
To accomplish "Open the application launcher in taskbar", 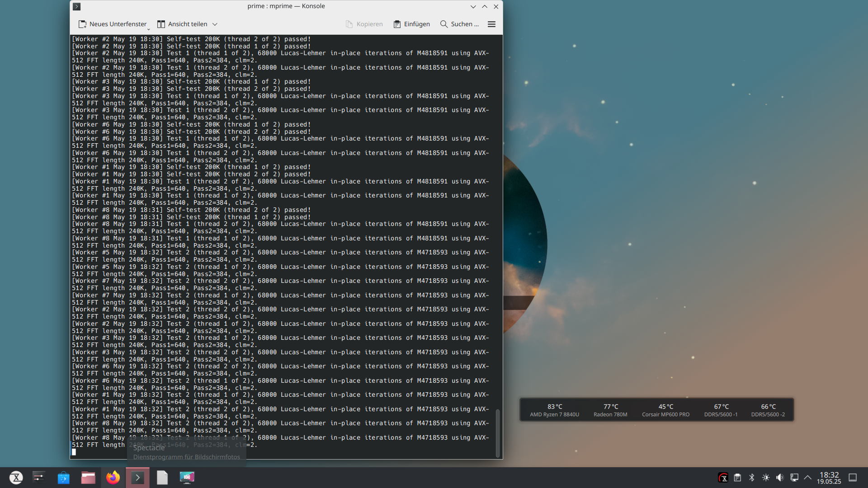I will (x=16, y=478).
